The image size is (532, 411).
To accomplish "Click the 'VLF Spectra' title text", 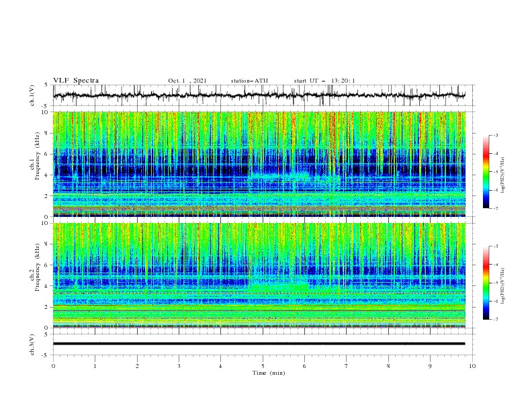I will (x=76, y=81).
